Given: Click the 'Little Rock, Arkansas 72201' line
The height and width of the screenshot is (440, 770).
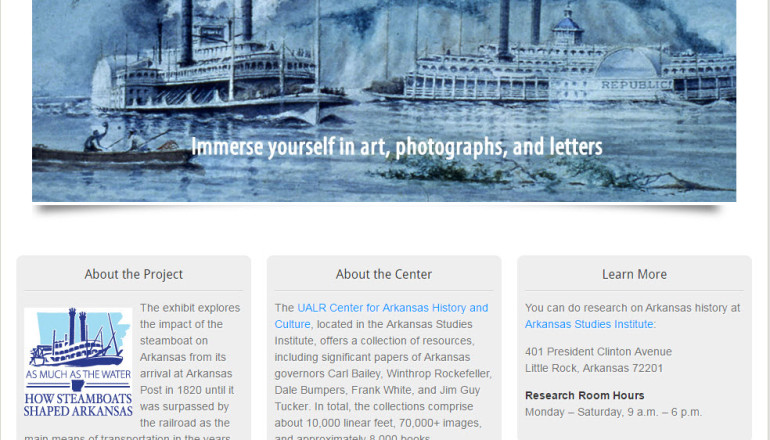Looking at the screenshot, I should tap(594, 368).
